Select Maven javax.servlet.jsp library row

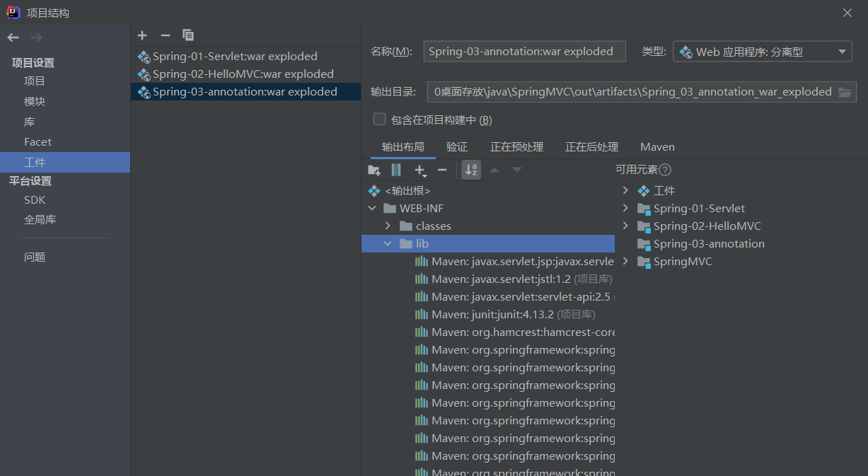[x=488, y=262]
